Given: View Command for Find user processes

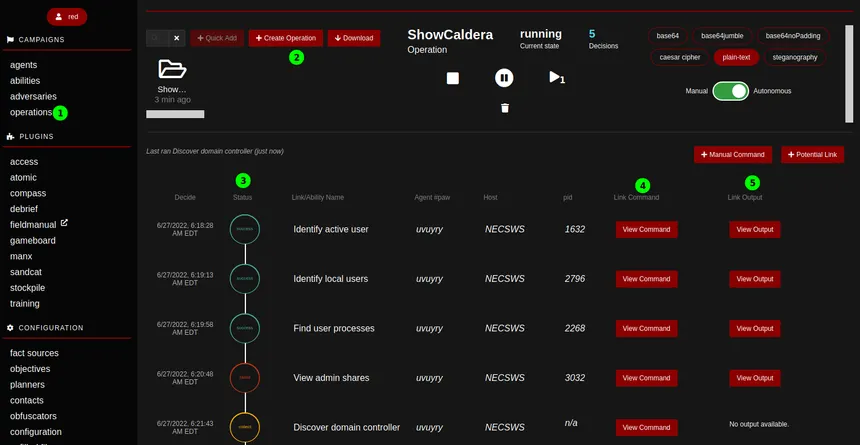Looking at the screenshot, I should 646,328.
